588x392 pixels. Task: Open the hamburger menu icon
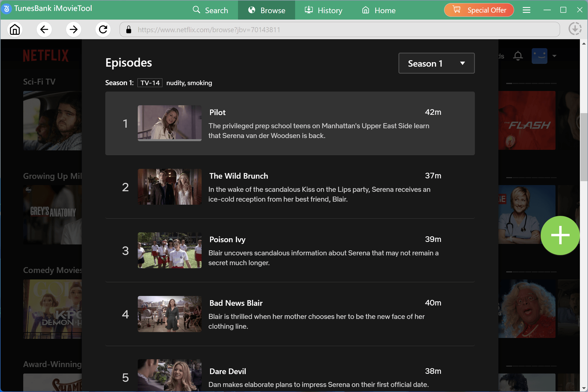(526, 10)
